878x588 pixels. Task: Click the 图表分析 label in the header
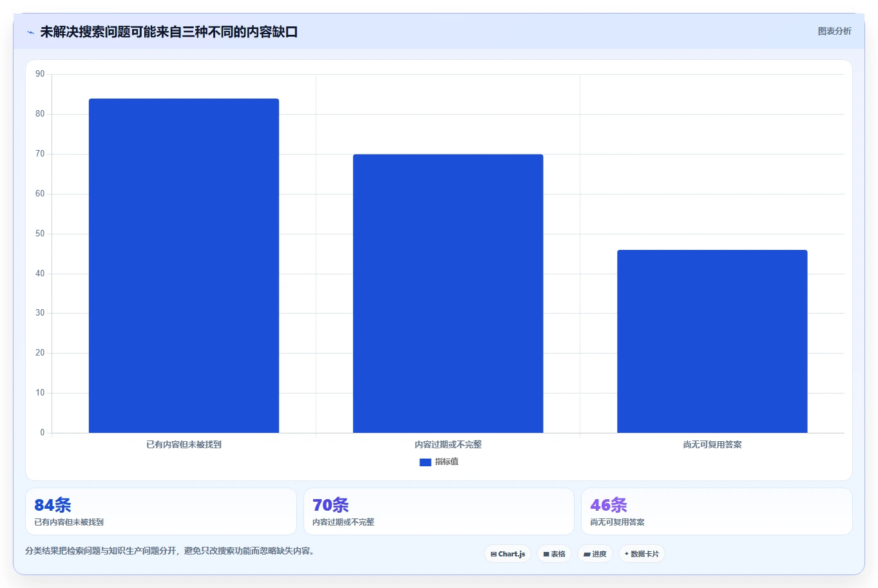point(834,31)
